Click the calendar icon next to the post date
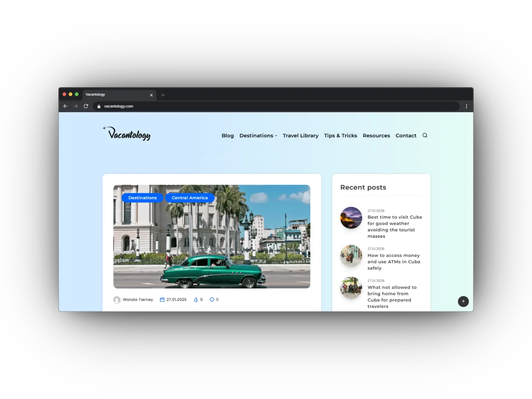Image resolution: width=532 pixels, height=399 pixels. [162, 299]
